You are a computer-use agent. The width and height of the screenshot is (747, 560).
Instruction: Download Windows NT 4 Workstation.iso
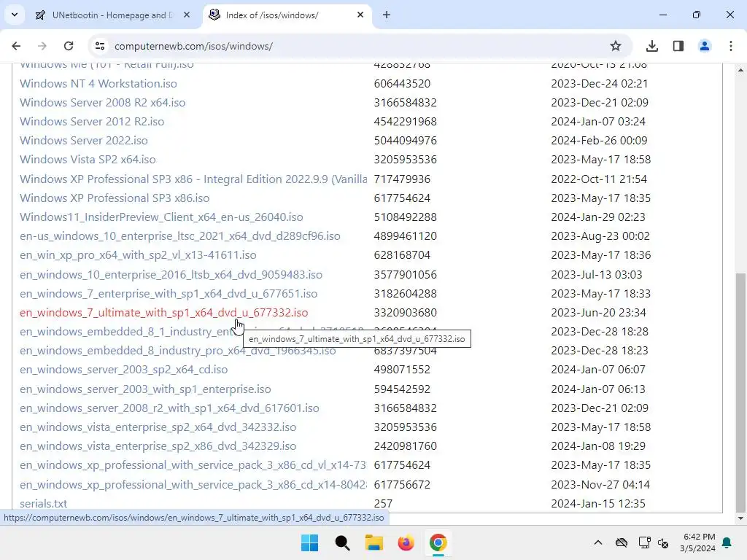(98, 83)
